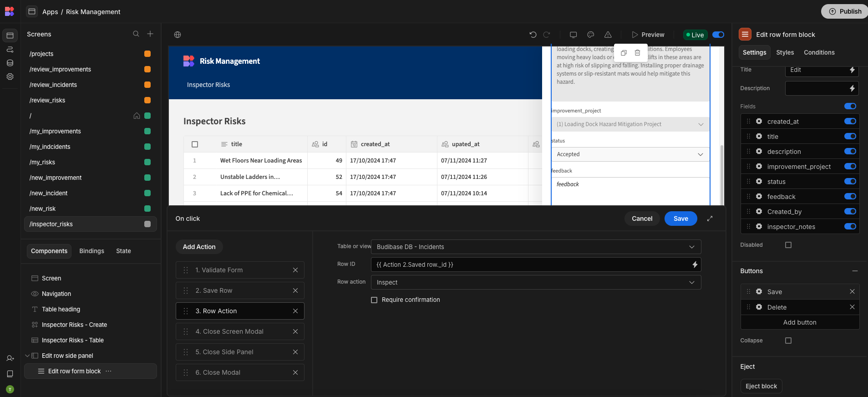
Task: Open the improvement_project dropdown in preview
Action: pyautogui.click(x=630, y=124)
